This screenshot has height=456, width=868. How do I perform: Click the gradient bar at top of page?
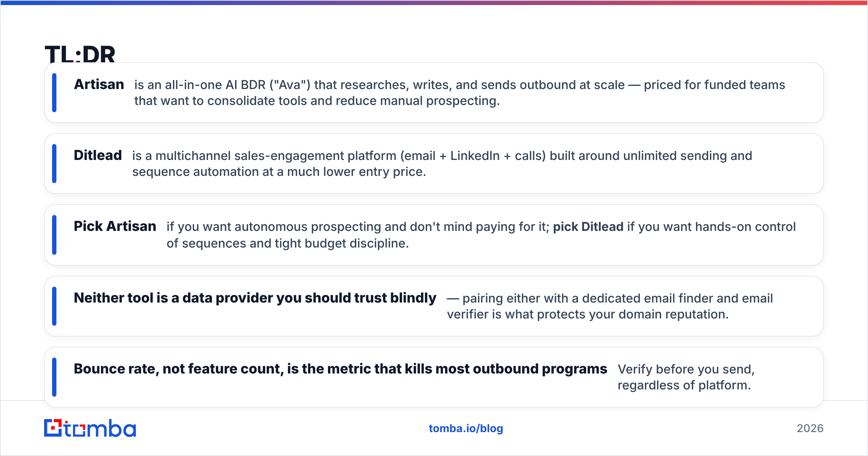click(x=434, y=3)
